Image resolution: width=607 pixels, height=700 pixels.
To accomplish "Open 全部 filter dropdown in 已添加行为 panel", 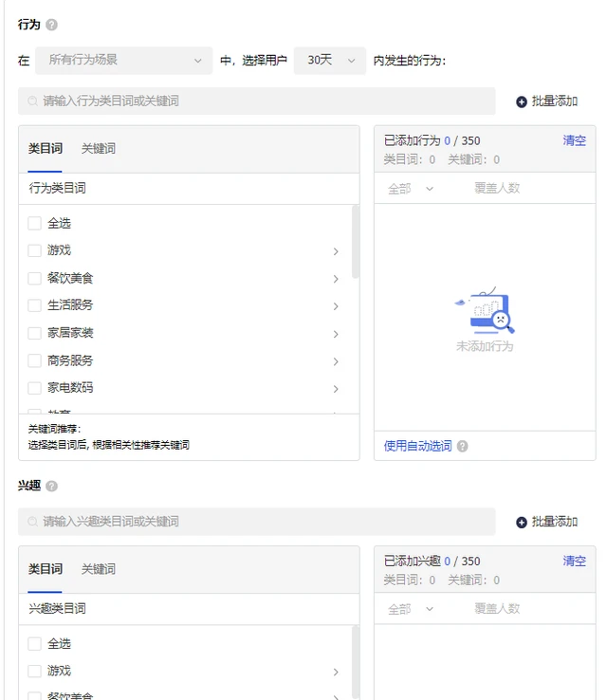I will click(x=410, y=189).
